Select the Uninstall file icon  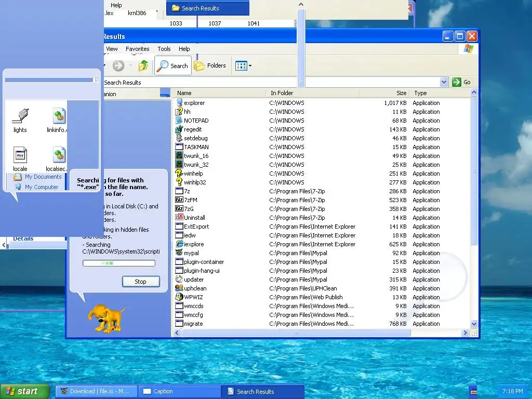click(x=179, y=217)
